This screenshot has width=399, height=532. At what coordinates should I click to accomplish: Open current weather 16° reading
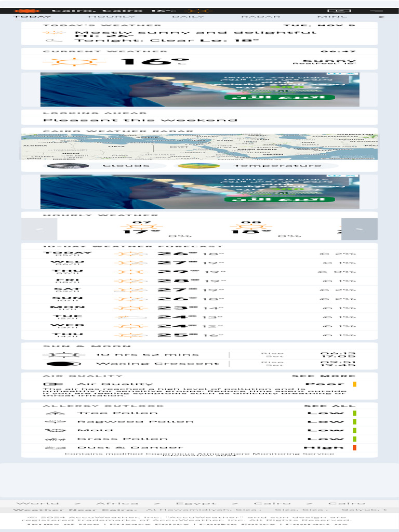tap(154, 62)
